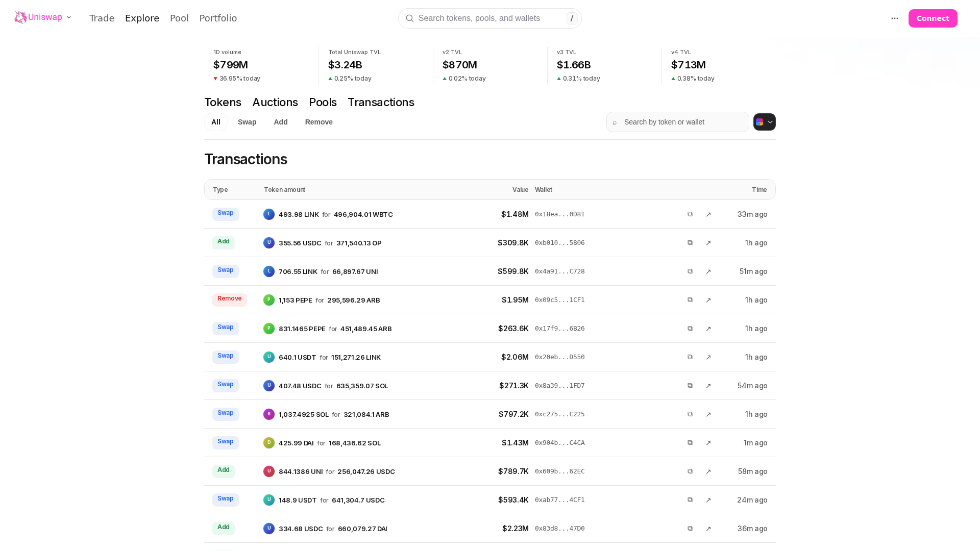The image size is (980, 551).
Task: Open the network selector dropdown
Action: click(765, 122)
